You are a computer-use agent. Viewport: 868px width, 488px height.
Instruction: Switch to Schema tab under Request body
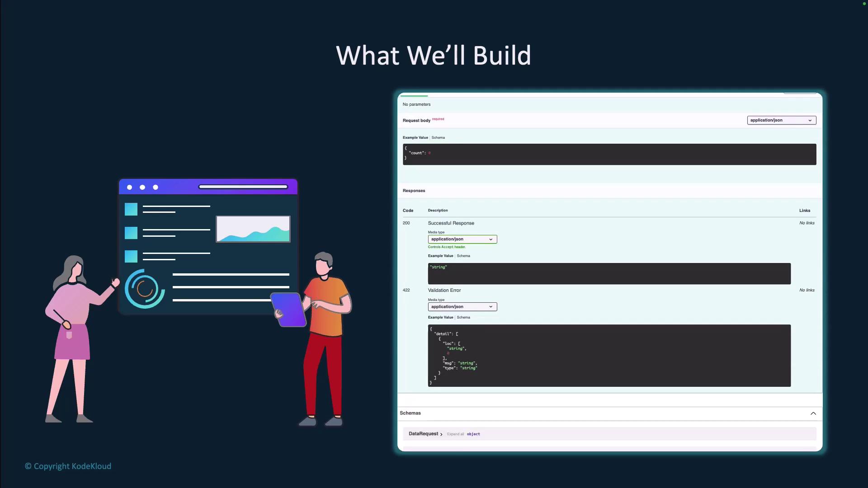[438, 137]
